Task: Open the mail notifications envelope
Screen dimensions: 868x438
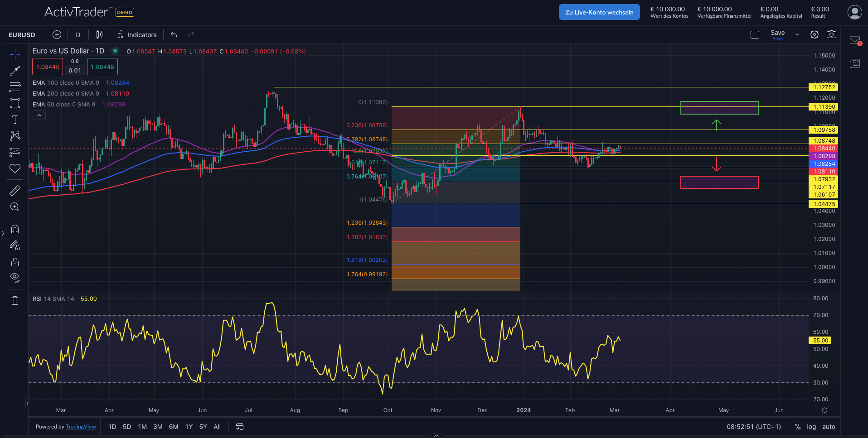Action: [x=854, y=40]
